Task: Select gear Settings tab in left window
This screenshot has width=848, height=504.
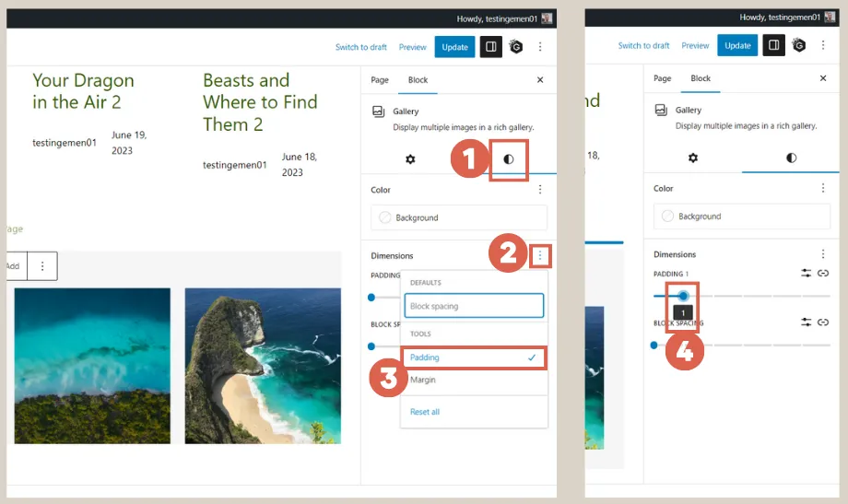Action: (x=410, y=159)
